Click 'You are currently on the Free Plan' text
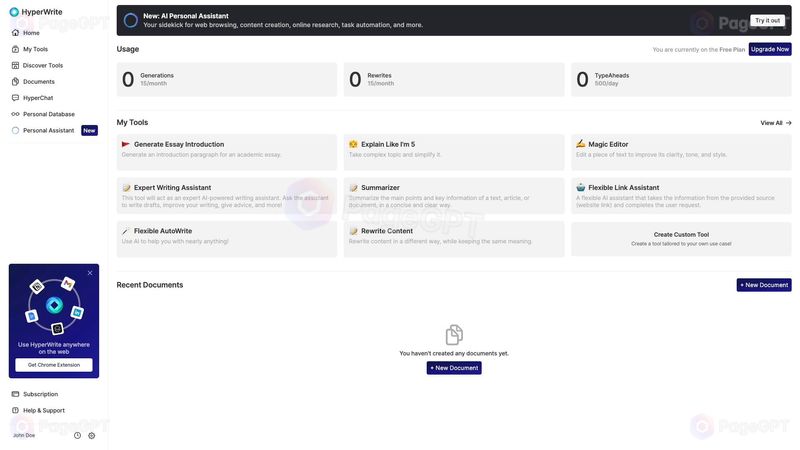The width and height of the screenshot is (800, 450). coord(698,49)
